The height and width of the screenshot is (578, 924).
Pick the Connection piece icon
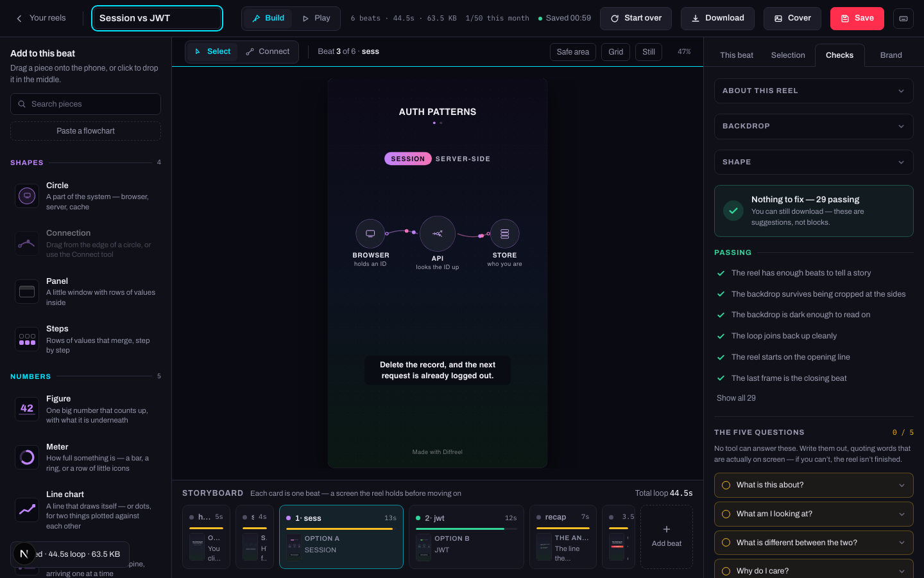tap(27, 243)
